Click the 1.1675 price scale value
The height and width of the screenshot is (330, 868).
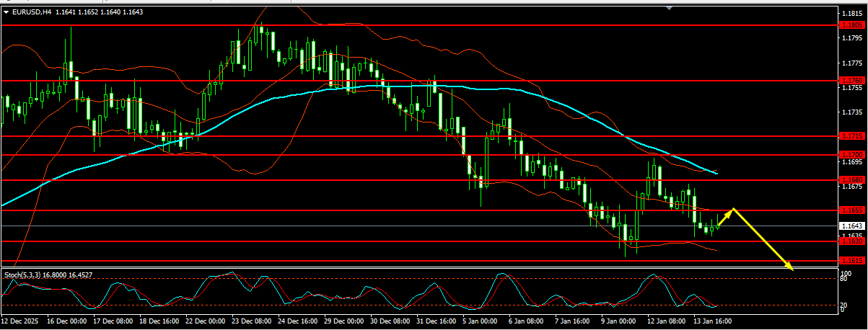[853, 187]
